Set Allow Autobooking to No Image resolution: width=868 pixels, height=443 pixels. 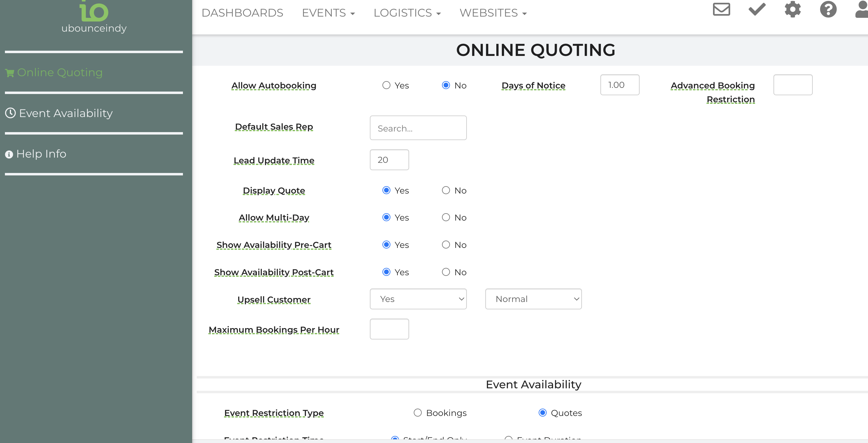point(446,85)
